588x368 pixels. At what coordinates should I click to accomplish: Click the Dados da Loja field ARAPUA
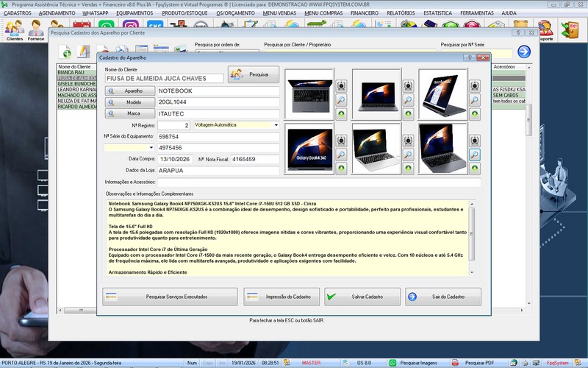(x=218, y=171)
